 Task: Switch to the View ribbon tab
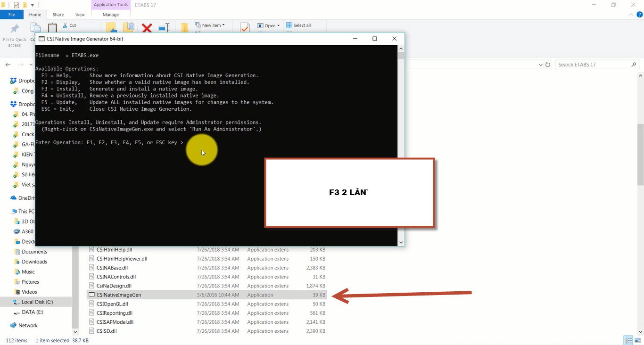(x=80, y=15)
